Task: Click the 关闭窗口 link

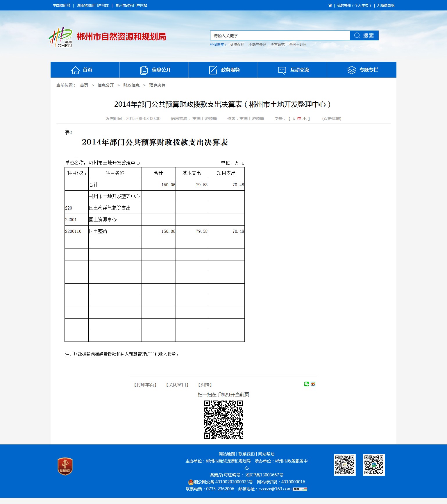Action: tap(177, 385)
